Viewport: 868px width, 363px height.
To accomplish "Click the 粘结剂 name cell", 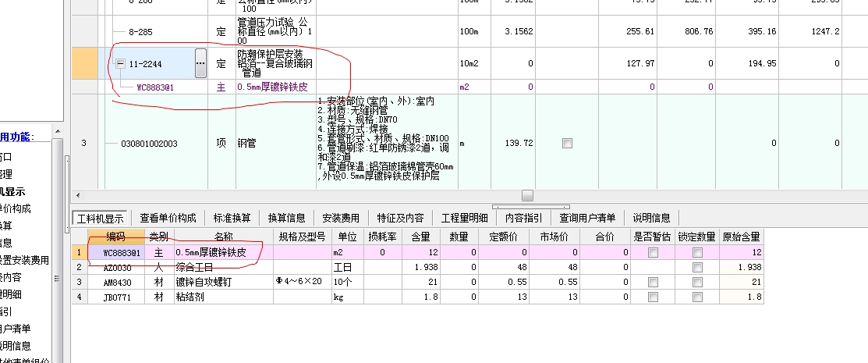I will point(223,297).
